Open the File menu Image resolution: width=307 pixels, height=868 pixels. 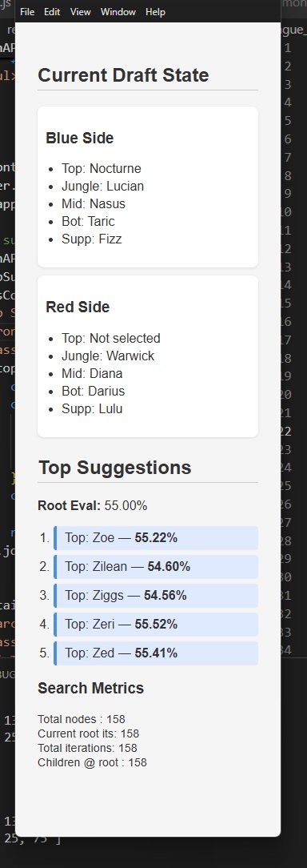(x=27, y=12)
